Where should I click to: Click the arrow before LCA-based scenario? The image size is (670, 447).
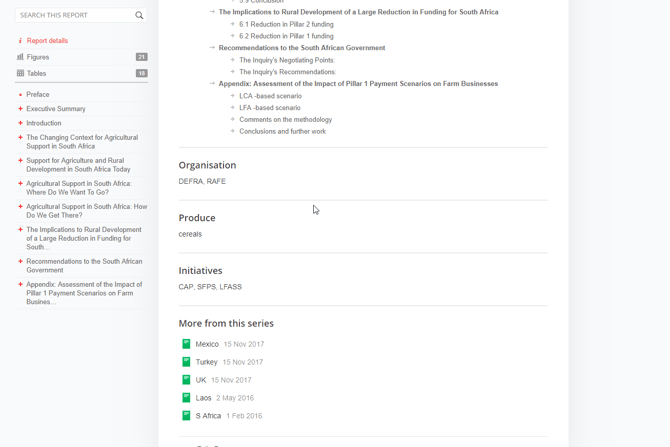point(232,96)
